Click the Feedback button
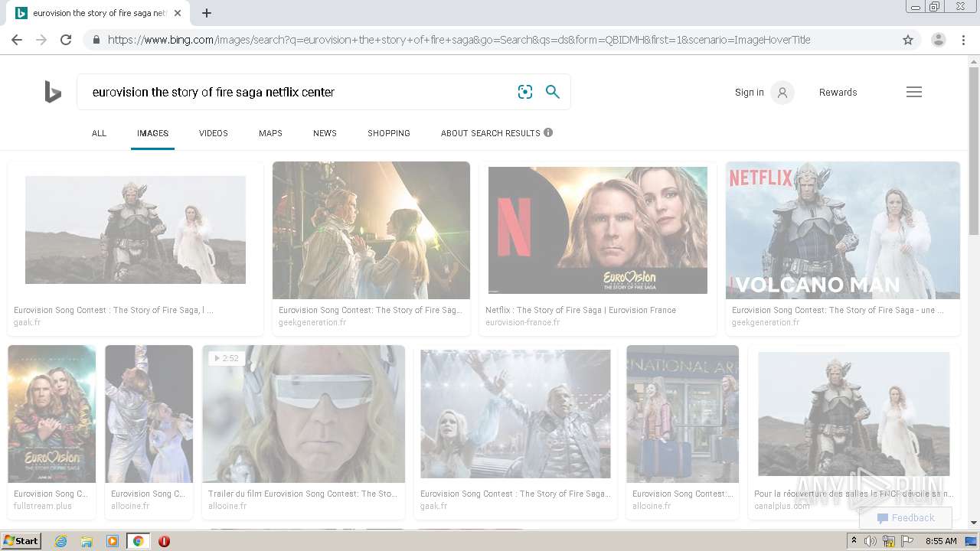 (x=906, y=518)
